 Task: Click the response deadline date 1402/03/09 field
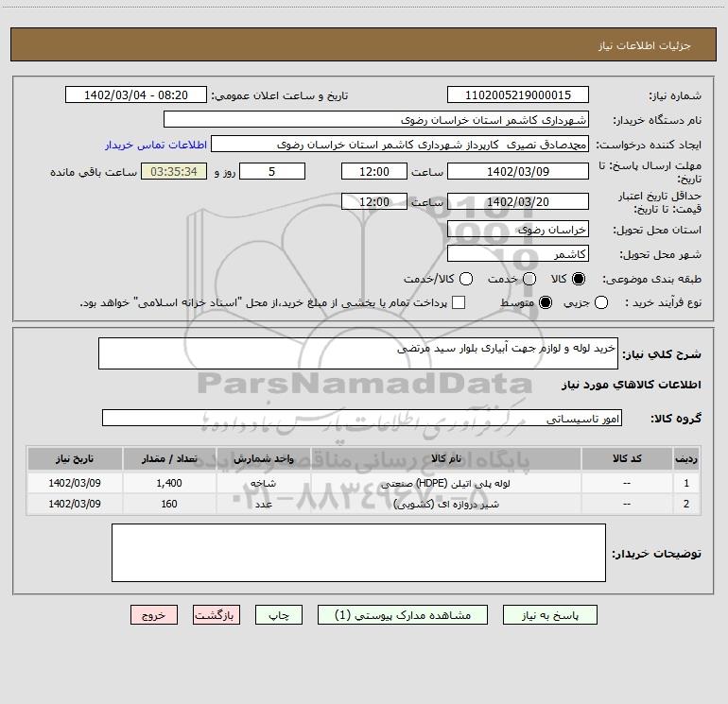518,171
